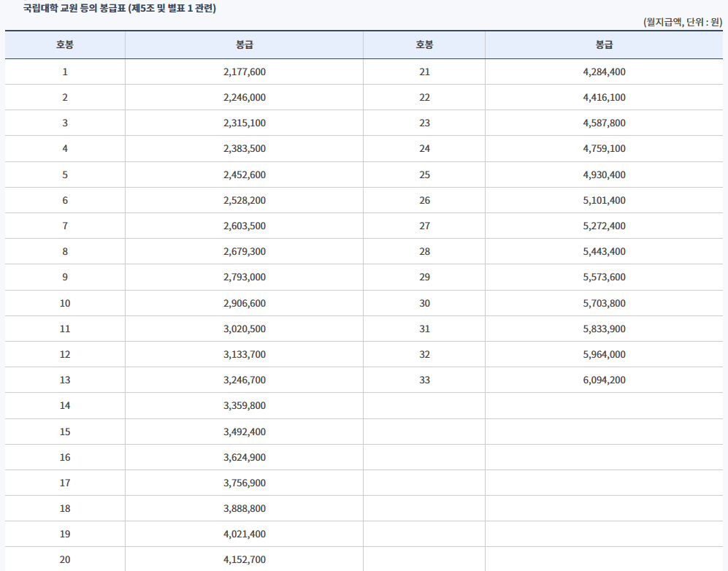Select the cell for grade 10
This screenshot has width=728, height=571.
click(65, 302)
